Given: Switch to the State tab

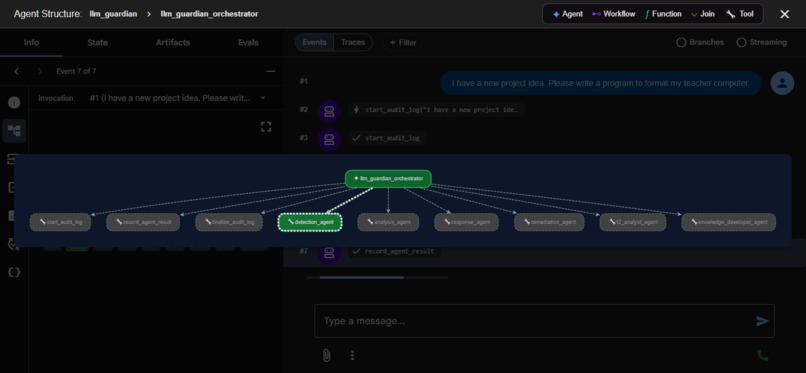Looking at the screenshot, I should 97,43.
